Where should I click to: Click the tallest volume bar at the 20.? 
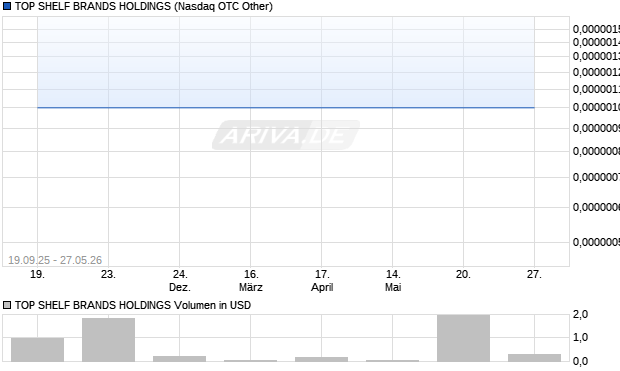click(x=463, y=338)
